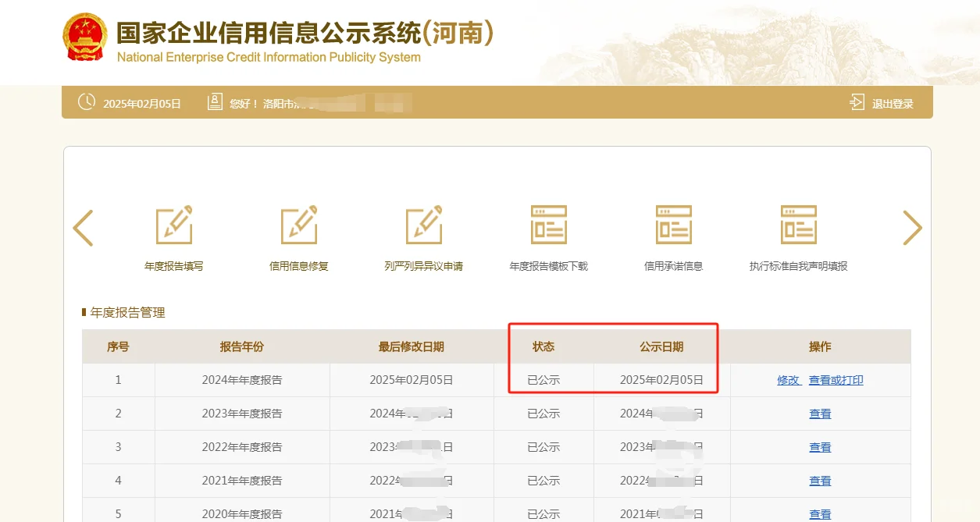Click last modified date of 2024 report
This screenshot has height=522, width=980.
click(x=412, y=380)
